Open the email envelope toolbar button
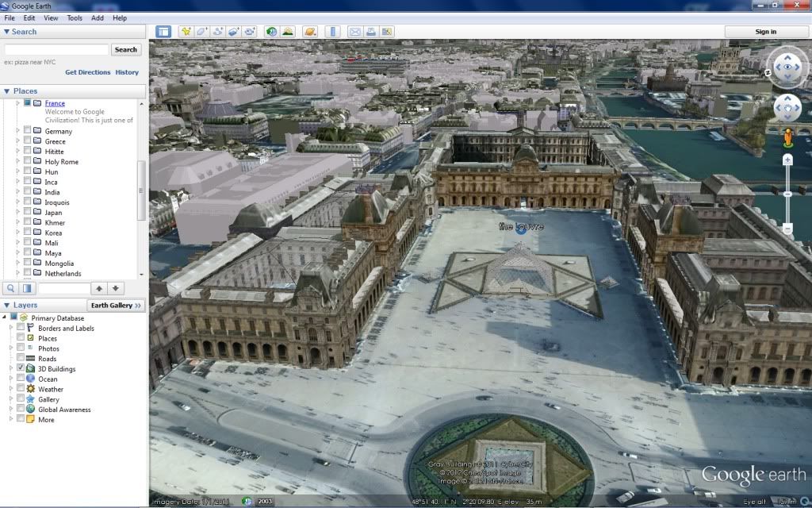 coord(354,32)
